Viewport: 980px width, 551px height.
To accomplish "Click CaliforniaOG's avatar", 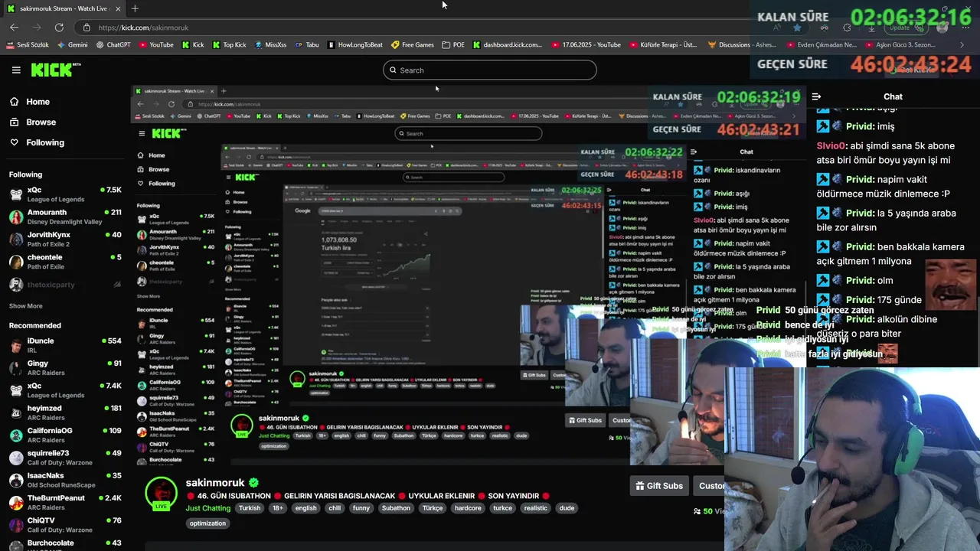I will point(15,435).
